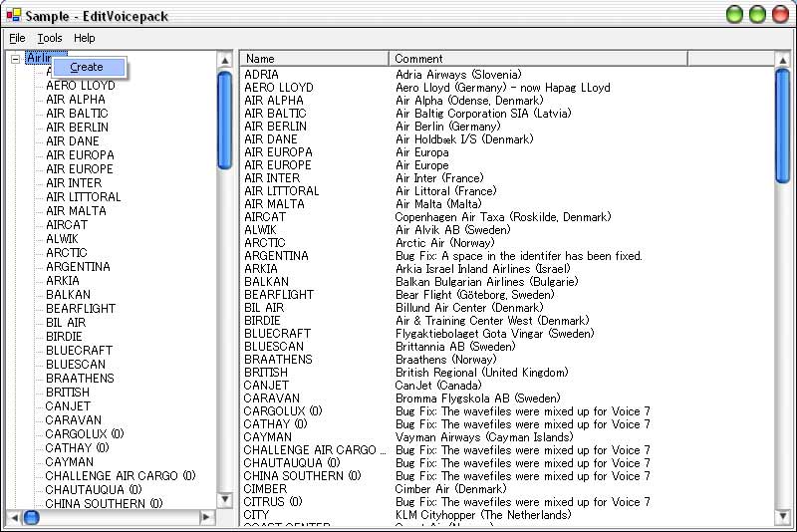Open the File menu
The image size is (797, 532).
pyautogui.click(x=17, y=38)
